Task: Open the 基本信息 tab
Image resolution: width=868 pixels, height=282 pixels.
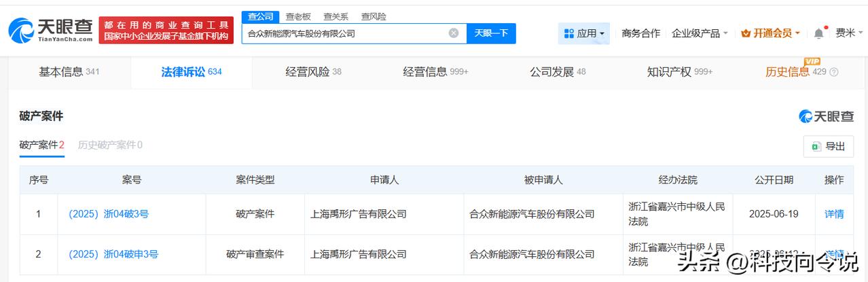Action: tap(69, 72)
